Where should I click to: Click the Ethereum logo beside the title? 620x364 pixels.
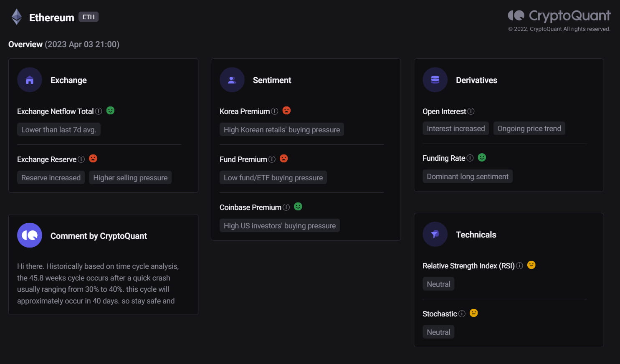point(16,16)
